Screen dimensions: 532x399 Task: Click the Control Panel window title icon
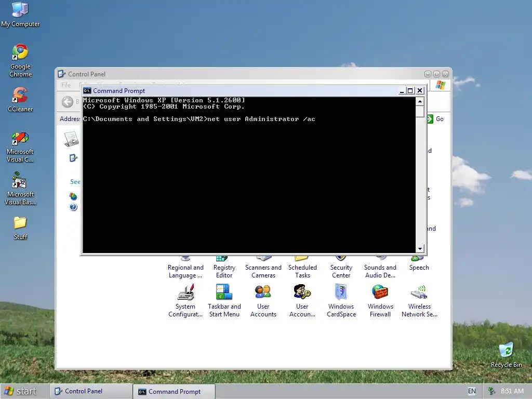point(61,74)
